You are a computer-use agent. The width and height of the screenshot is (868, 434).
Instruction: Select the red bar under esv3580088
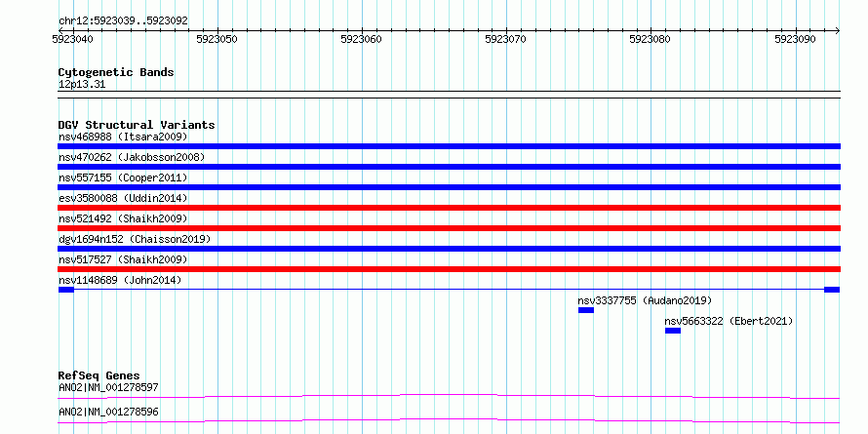[x=449, y=208]
